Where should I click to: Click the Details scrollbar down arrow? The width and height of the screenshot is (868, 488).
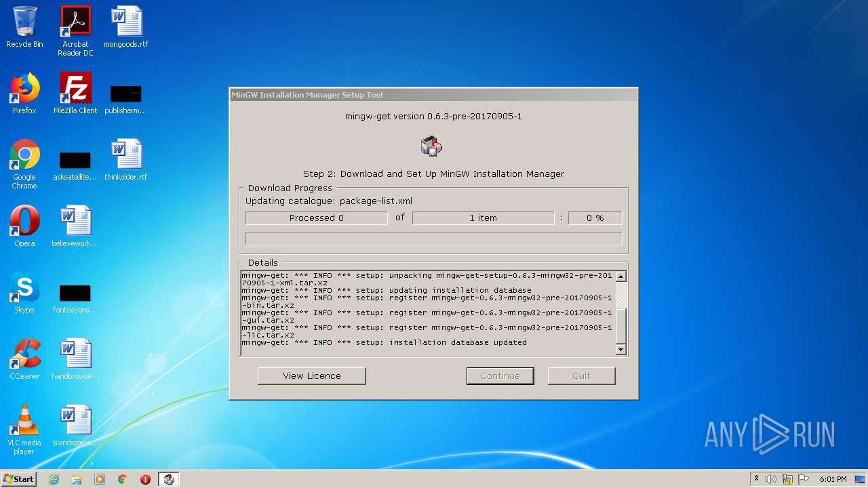[620, 349]
